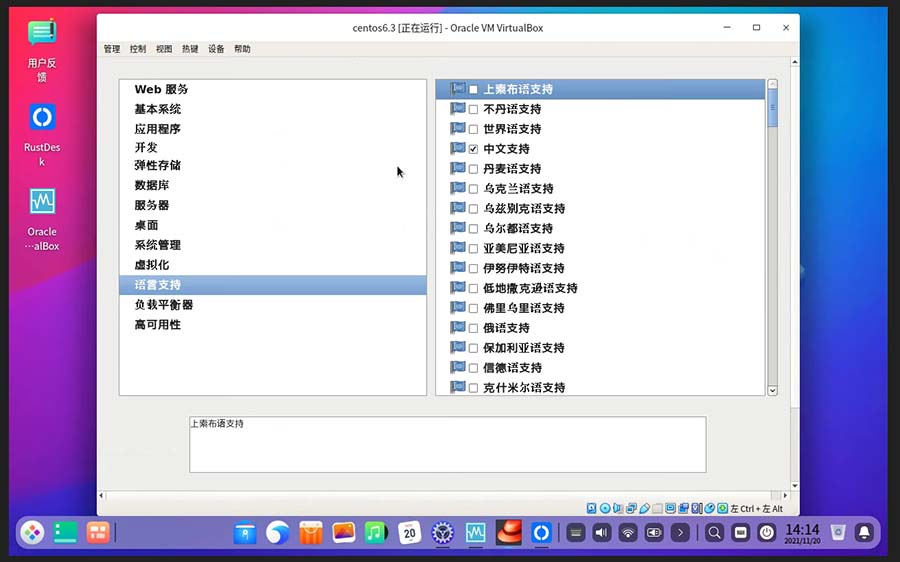Viewport: 900px width, 562px height.
Task: Click the mouse integration status icon
Action: click(709, 508)
